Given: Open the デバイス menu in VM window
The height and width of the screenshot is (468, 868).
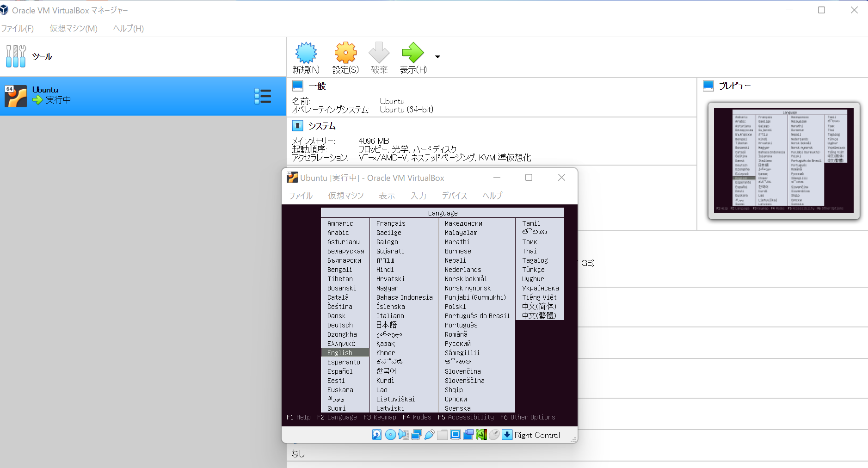Looking at the screenshot, I should (454, 196).
